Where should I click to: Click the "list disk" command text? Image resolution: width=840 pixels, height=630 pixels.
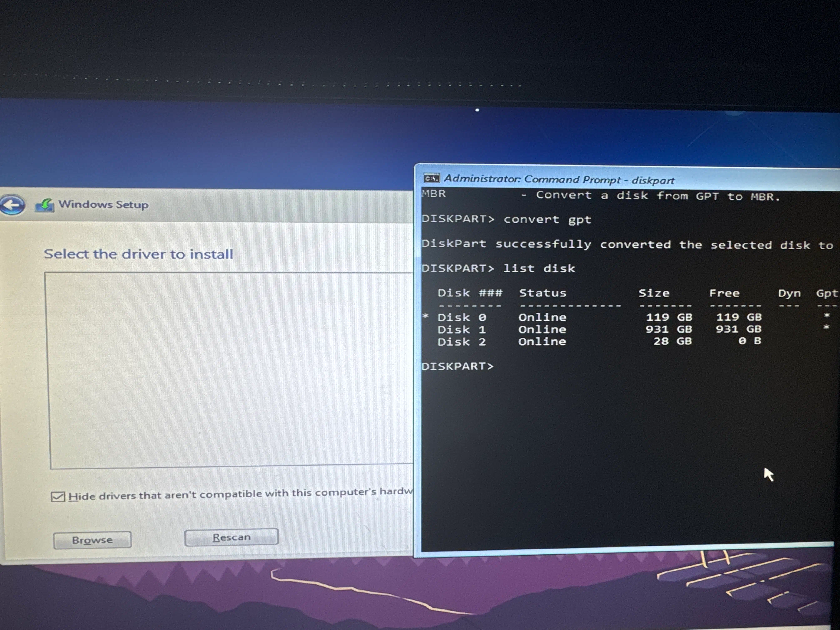click(x=539, y=269)
